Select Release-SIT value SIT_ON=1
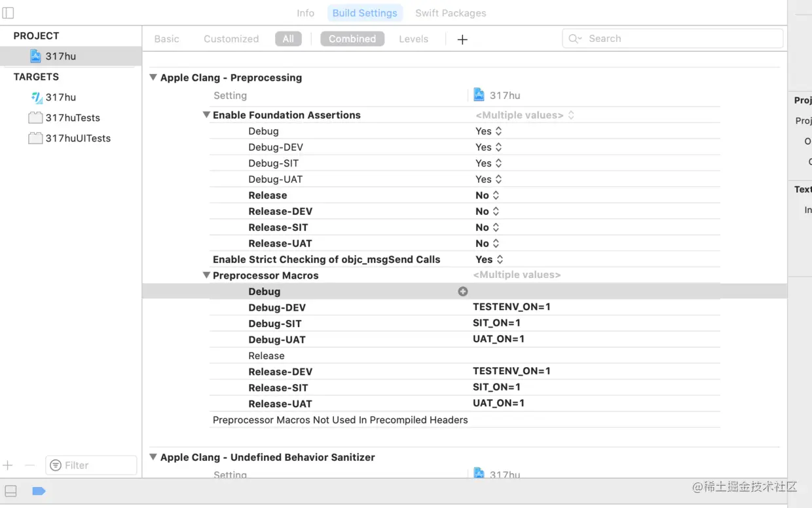 click(496, 387)
